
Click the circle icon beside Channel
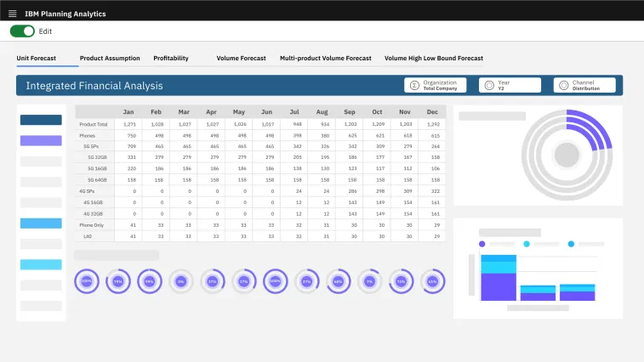click(x=562, y=85)
